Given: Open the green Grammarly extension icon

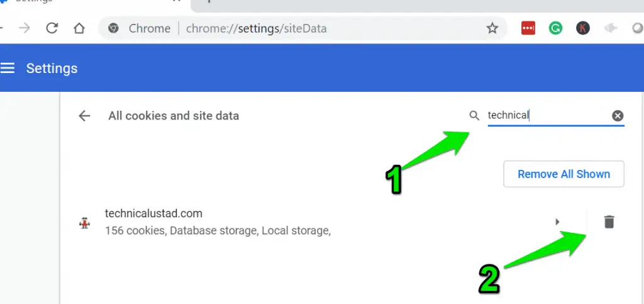Looking at the screenshot, I should (x=555, y=28).
